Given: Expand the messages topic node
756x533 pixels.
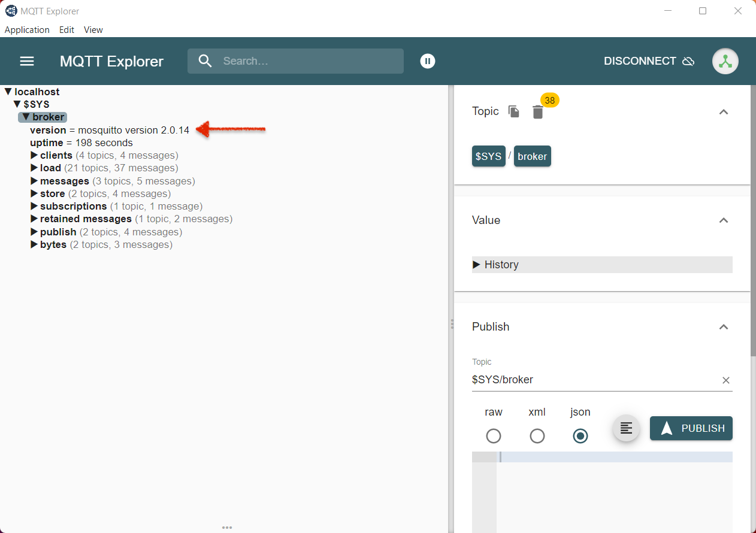Looking at the screenshot, I should 34,181.
